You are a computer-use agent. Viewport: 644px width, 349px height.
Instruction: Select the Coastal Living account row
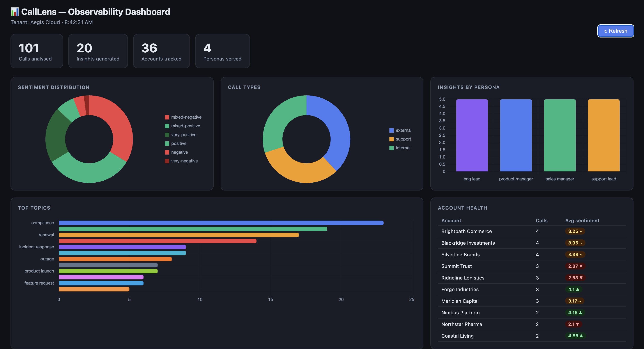point(532,336)
